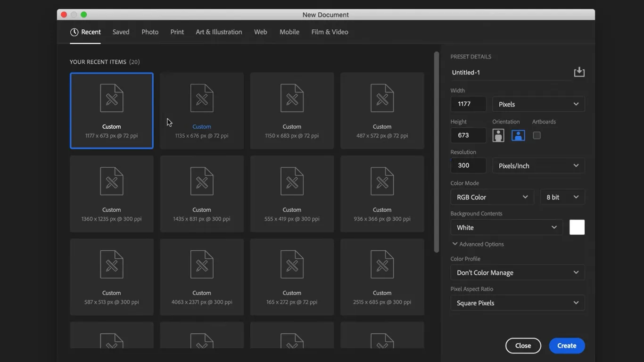Screen dimensions: 644x362
Task: Click the document icon of 1135 x 676 preset
Action: tap(202, 98)
